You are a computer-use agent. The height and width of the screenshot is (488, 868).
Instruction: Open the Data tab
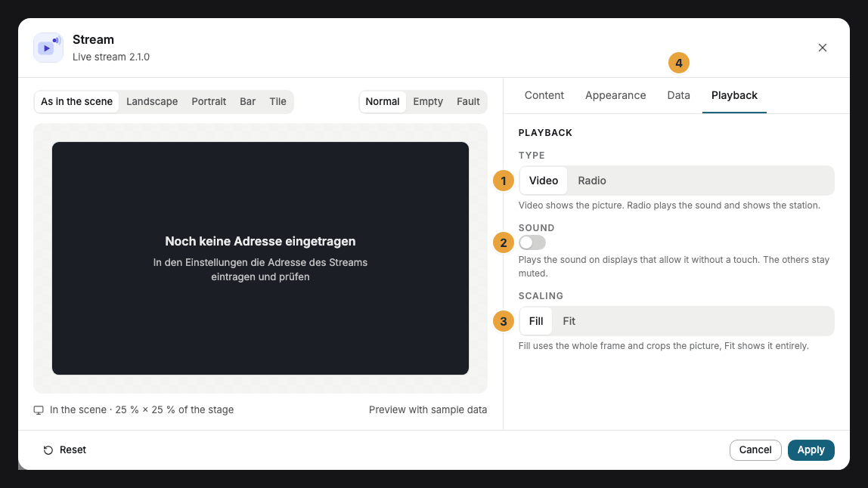(x=678, y=95)
